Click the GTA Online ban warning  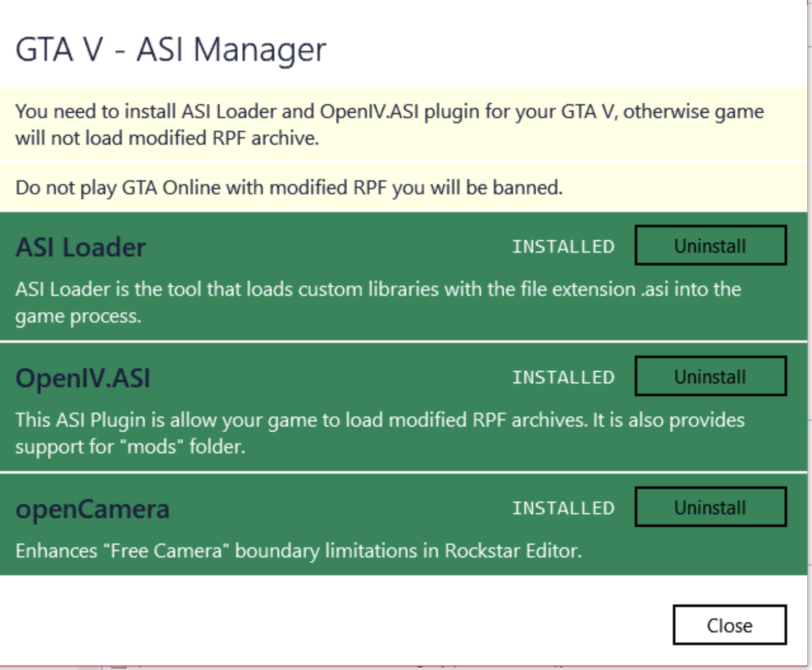pyautogui.click(x=288, y=187)
